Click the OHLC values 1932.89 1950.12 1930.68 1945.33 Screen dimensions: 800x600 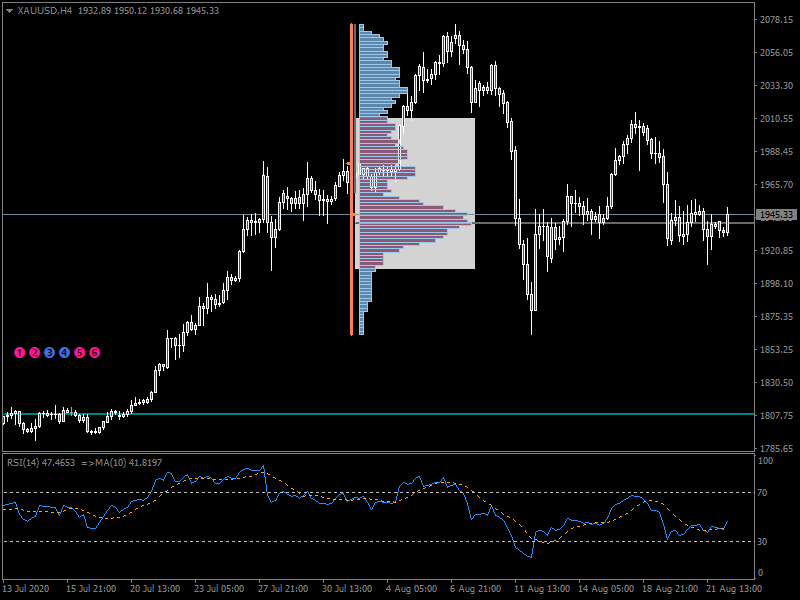148,11
